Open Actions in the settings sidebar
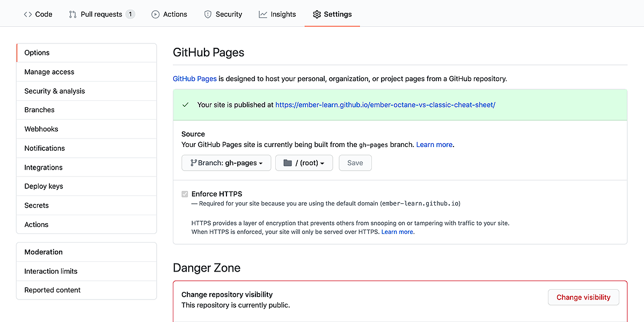 [x=86, y=225]
